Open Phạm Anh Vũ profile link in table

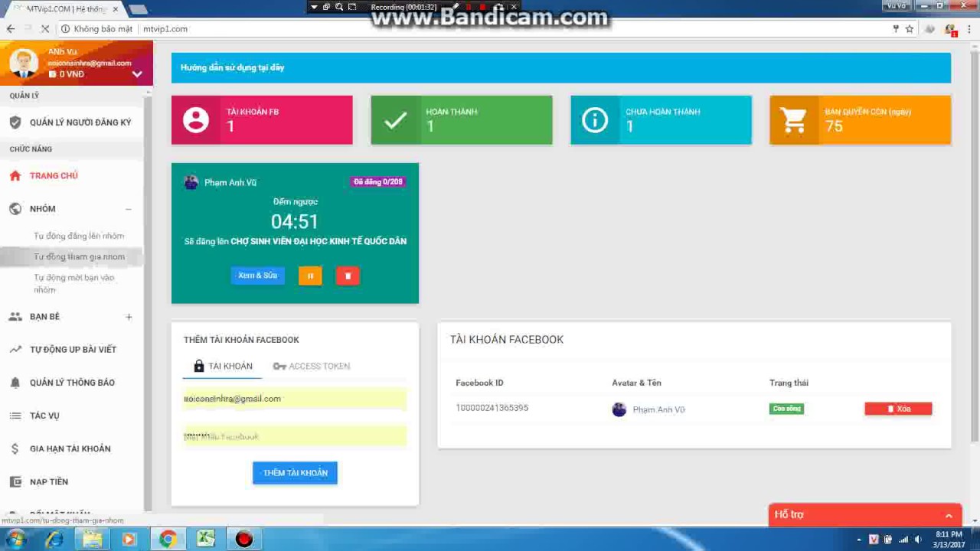(x=658, y=409)
